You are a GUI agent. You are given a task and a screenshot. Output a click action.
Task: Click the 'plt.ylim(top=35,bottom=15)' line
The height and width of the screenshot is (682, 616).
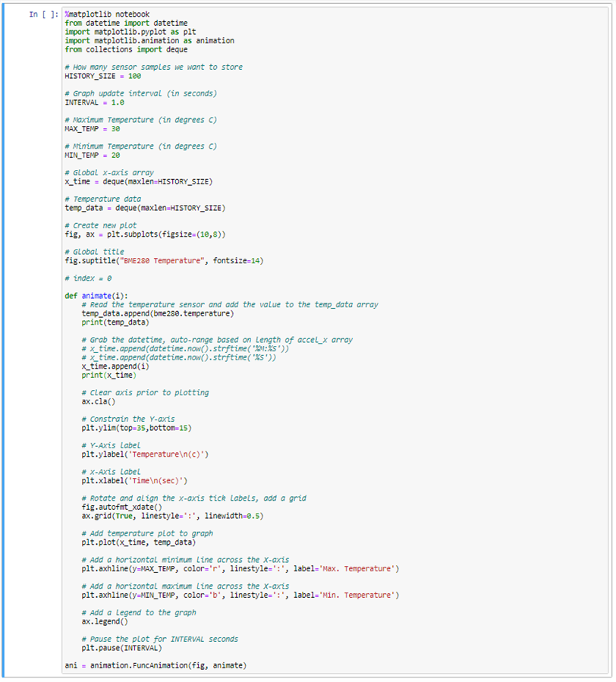point(137,428)
